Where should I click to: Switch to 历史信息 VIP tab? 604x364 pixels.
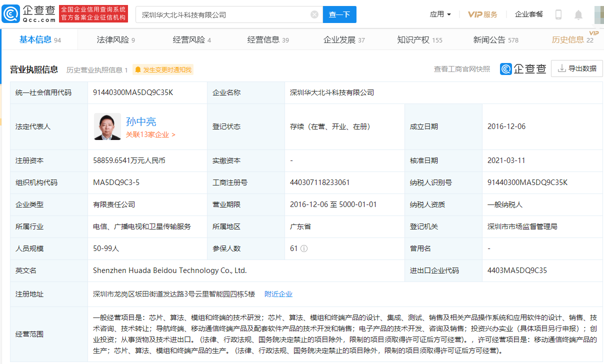[572, 40]
